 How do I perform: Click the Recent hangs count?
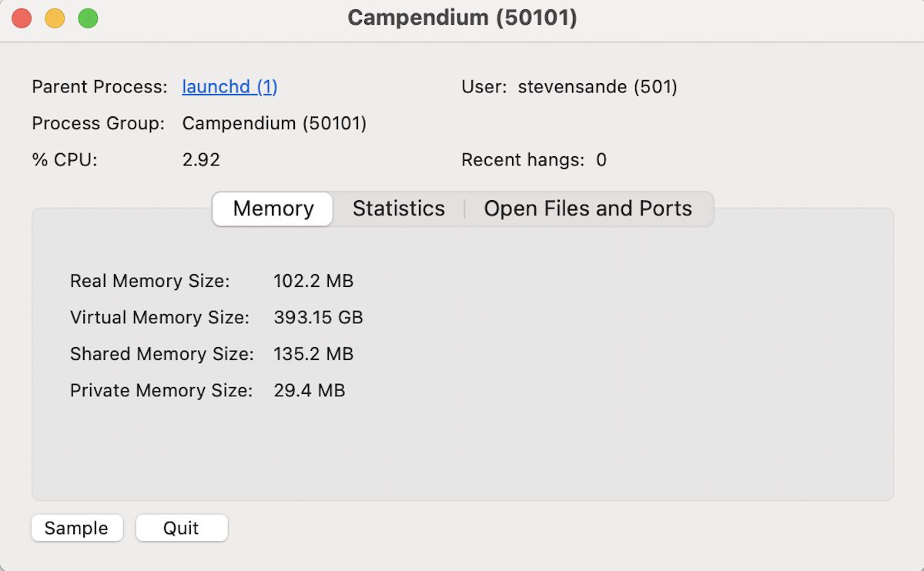coord(601,160)
